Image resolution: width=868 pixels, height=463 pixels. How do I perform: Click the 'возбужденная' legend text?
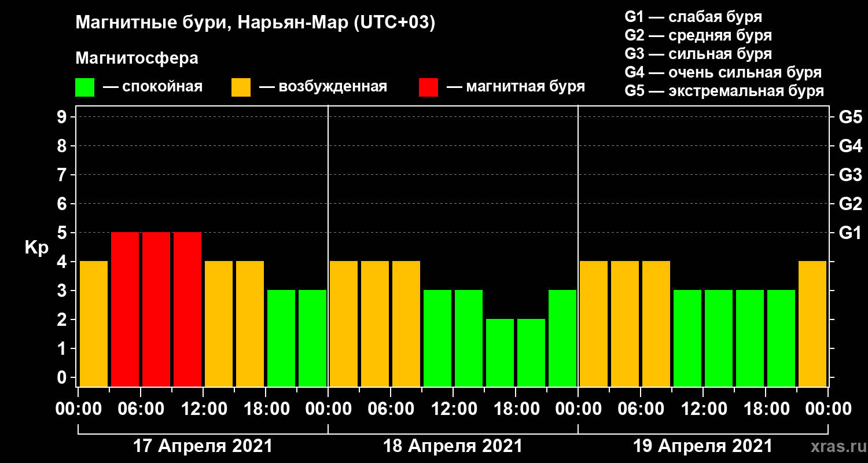tap(333, 87)
